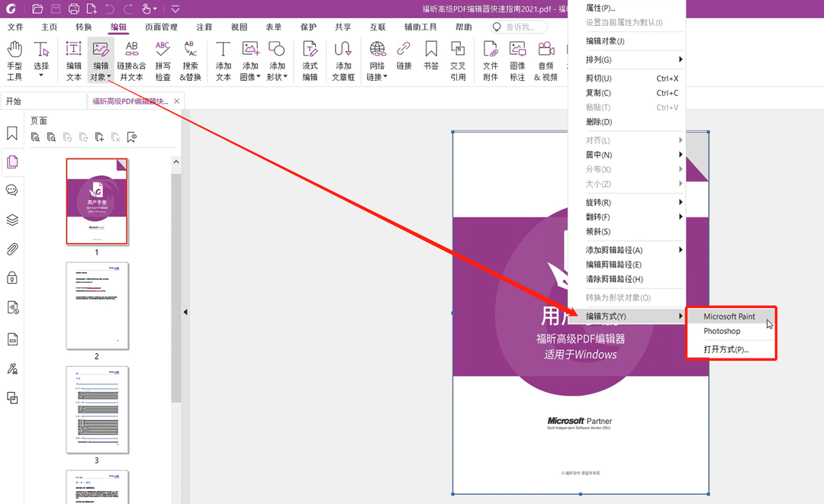This screenshot has height=504, width=824.
Task: Click the 告诉我 search field
Action: click(x=520, y=27)
